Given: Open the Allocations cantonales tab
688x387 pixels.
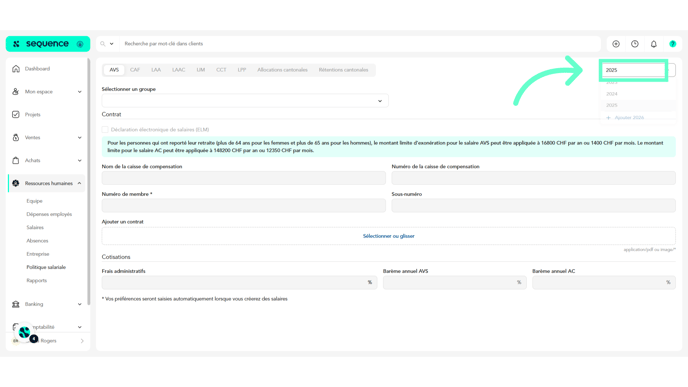Looking at the screenshot, I should pos(282,70).
